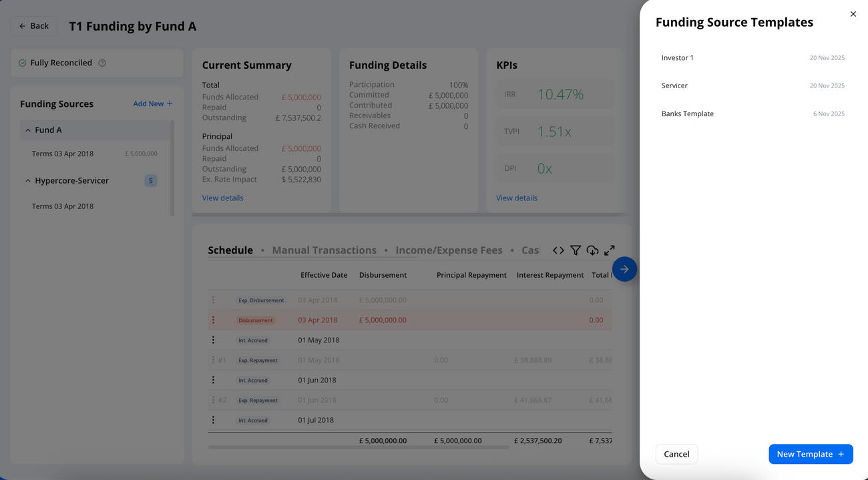Click the code view icon in the Schedule toolbar
868x480 pixels.
tap(558, 250)
